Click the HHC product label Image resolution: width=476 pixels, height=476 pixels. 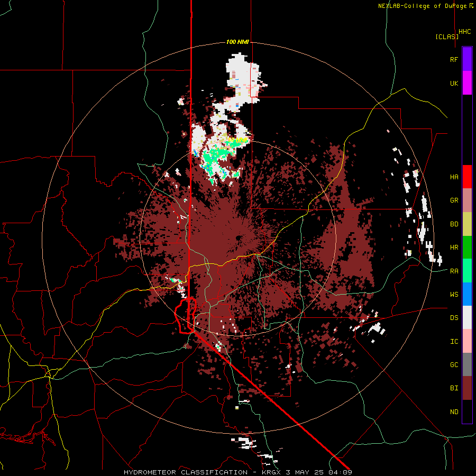point(465,32)
